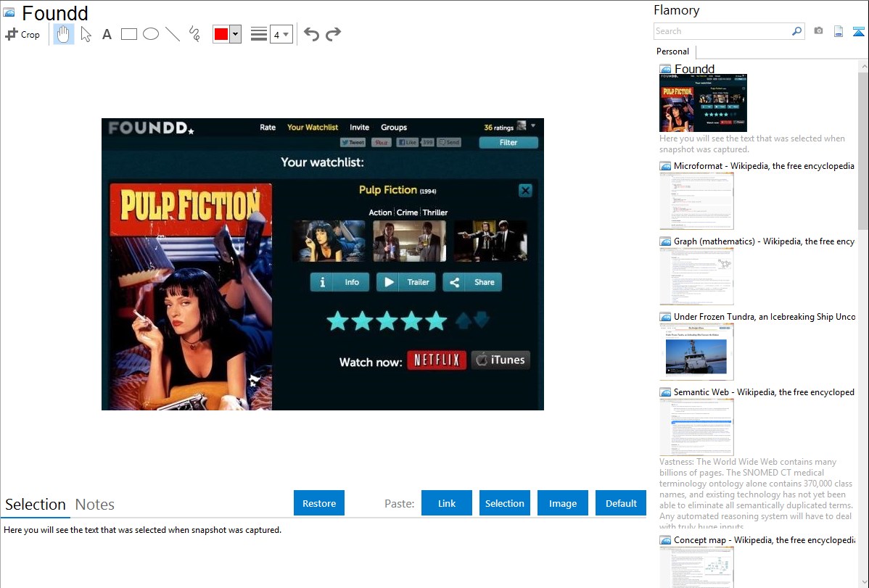Click the blue collapse icon in Flamory header
Viewport: 869px width, 588px height.
pyautogui.click(x=858, y=31)
